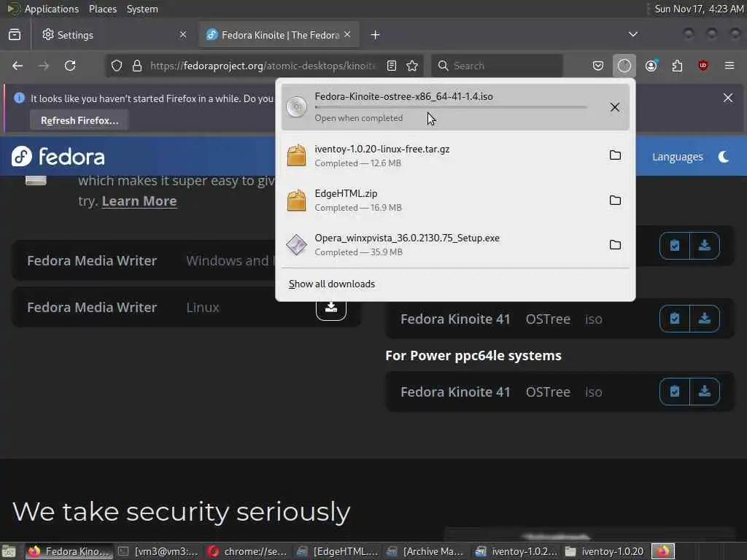The height and width of the screenshot is (560, 747).
Task: Toggle reader view for this page
Action: click(392, 66)
